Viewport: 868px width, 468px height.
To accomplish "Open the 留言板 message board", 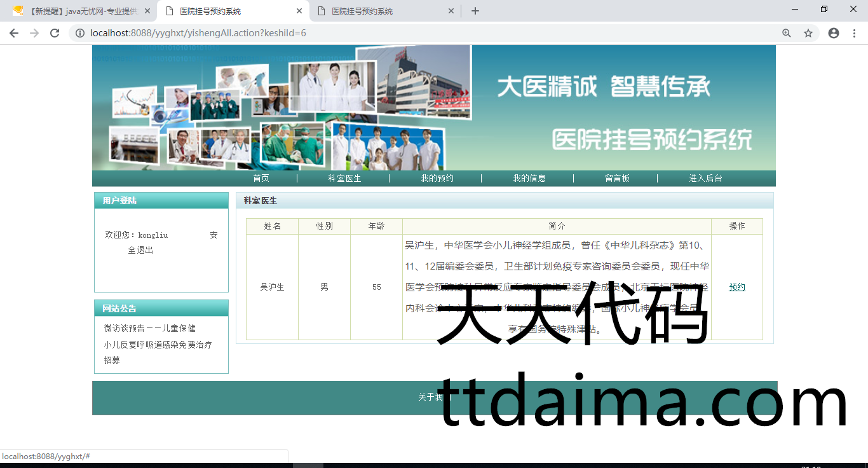I will click(617, 179).
